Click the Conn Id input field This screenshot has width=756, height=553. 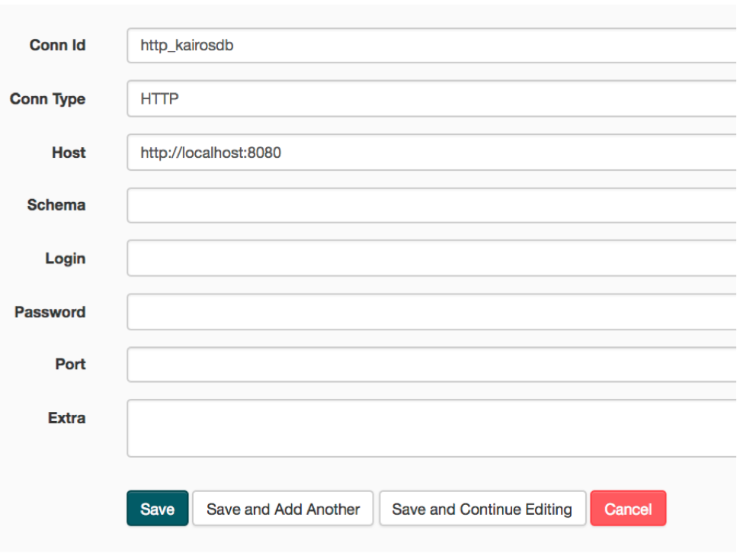[431, 46]
